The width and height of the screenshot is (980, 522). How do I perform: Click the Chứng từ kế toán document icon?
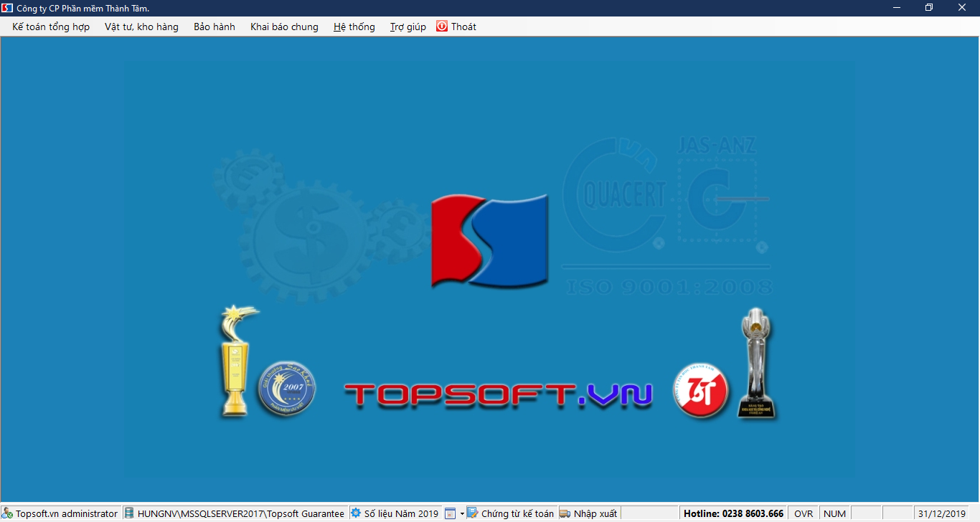473,513
